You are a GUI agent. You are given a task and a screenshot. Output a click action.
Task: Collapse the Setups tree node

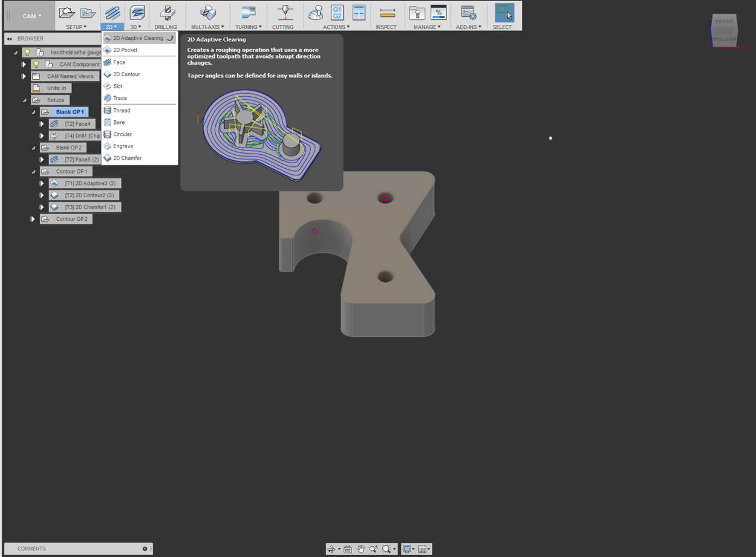coord(24,100)
